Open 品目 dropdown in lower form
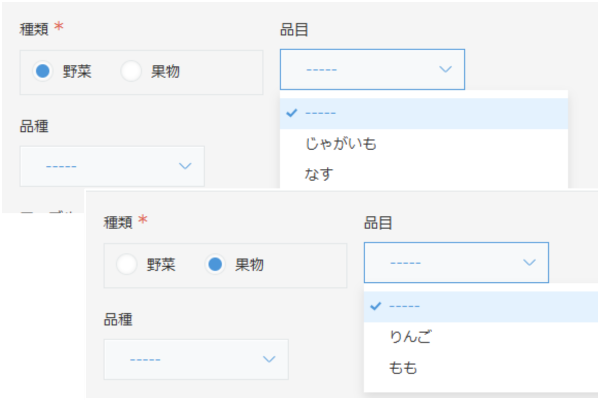This screenshot has width=600, height=400. 456,263
